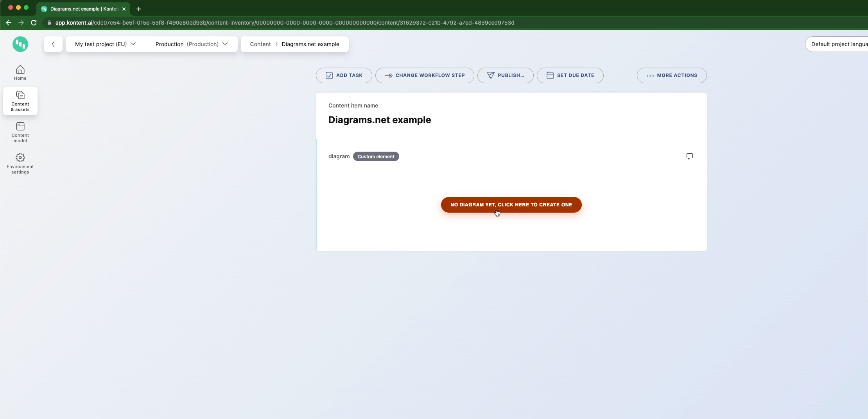Viewport: 868px width, 419px height.
Task: Click the back chevron button
Action: coord(53,44)
